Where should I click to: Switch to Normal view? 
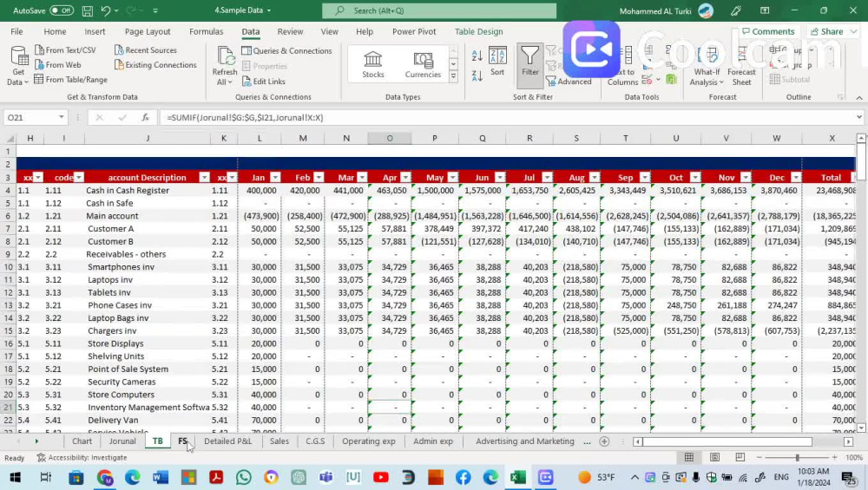[x=689, y=457]
